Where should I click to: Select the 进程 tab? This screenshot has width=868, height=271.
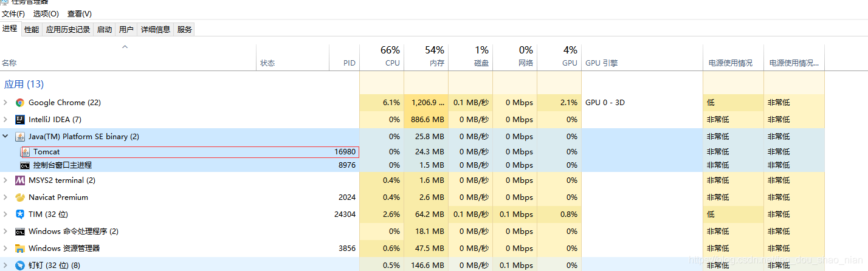10,29
